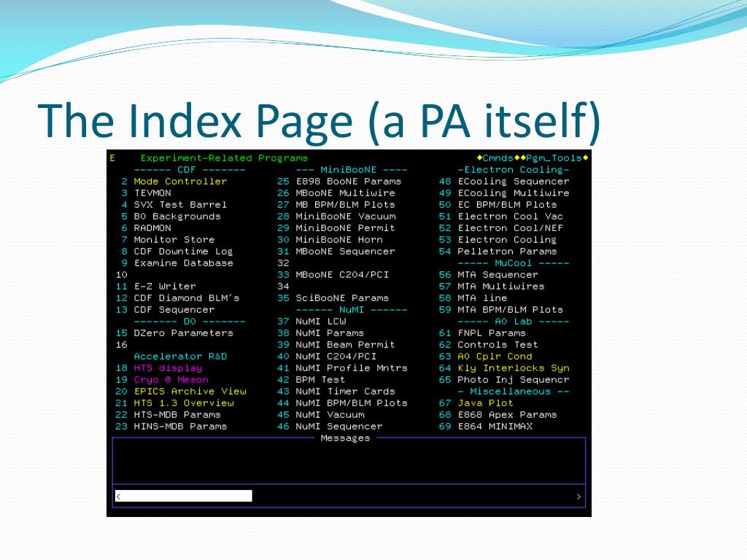The height and width of the screenshot is (560, 747).
Task: Select Kly Interlocks Syn entry
Action: (513, 367)
